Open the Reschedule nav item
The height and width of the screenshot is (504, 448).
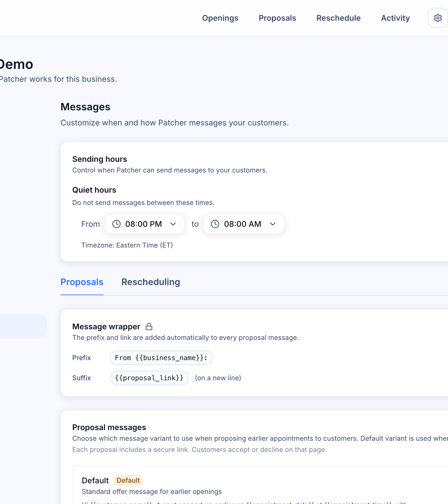coord(339,18)
